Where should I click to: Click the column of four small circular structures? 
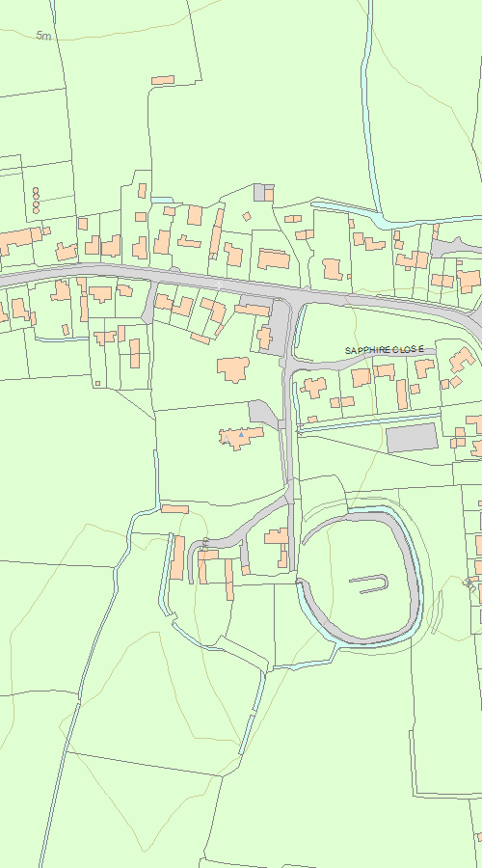tap(36, 200)
